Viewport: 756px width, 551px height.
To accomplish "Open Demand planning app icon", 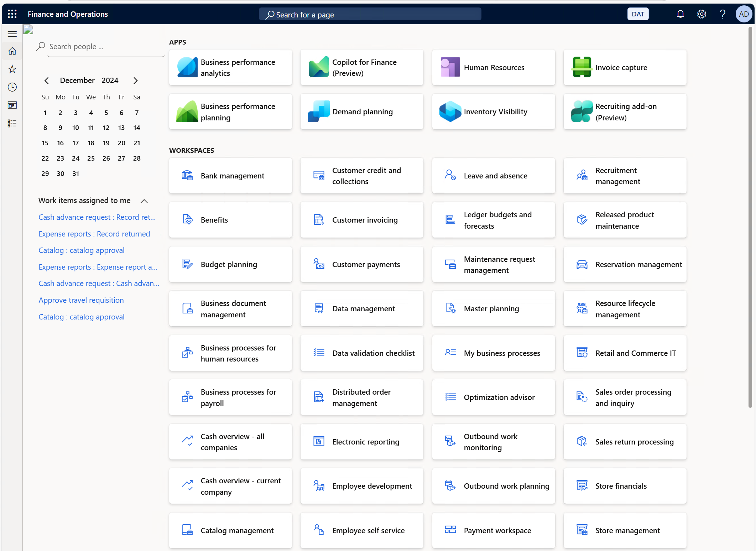I will (x=319, y=111).
